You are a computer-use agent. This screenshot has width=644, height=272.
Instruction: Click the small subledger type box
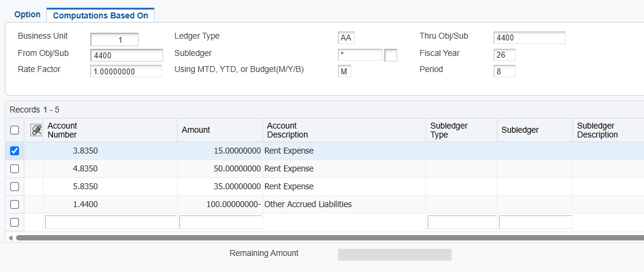[390, 55]
